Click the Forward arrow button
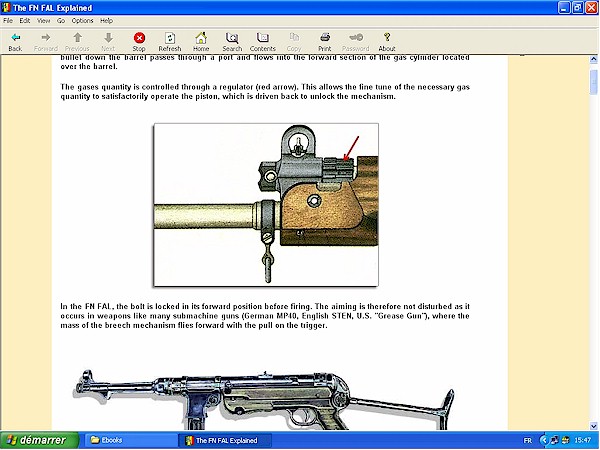 (46, 42)
